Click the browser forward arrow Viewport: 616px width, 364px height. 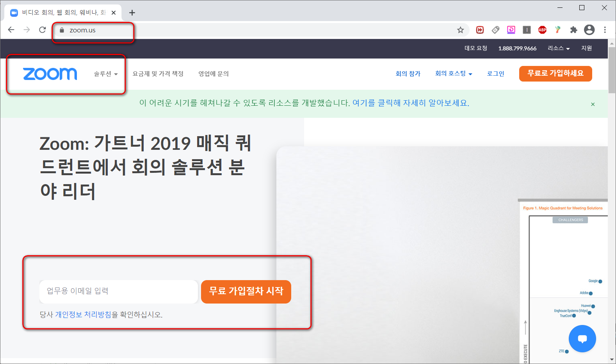coord(27,30)
